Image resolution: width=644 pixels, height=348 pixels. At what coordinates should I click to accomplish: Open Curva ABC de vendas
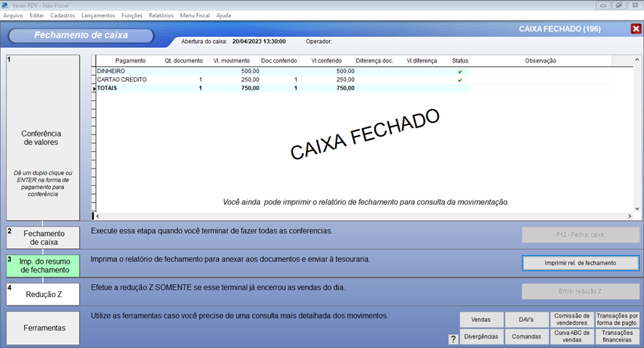pos(572,336)
